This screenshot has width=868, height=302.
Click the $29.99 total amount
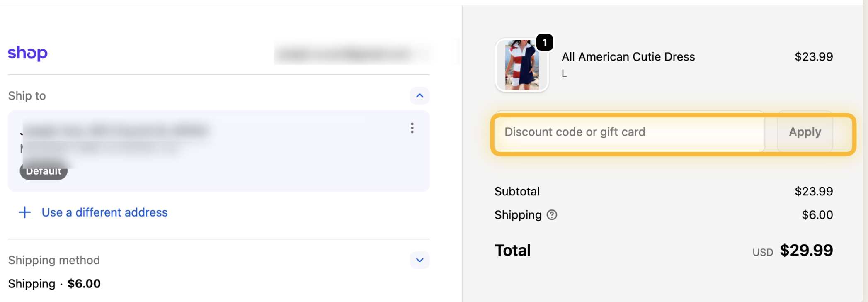coord(806,250)
